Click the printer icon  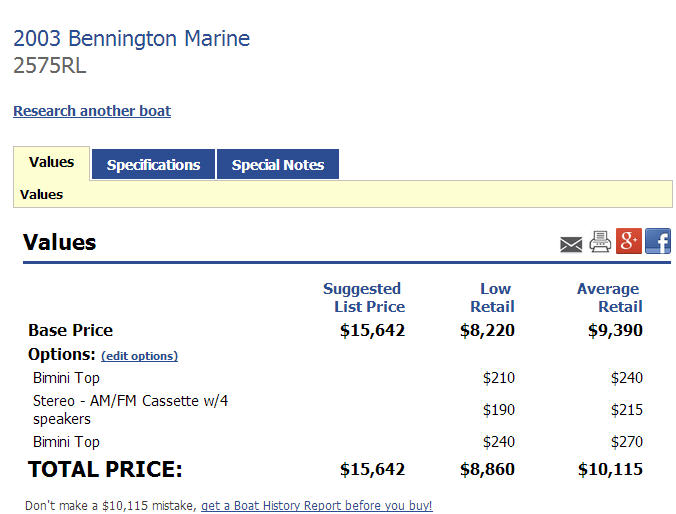coord(600,242)
